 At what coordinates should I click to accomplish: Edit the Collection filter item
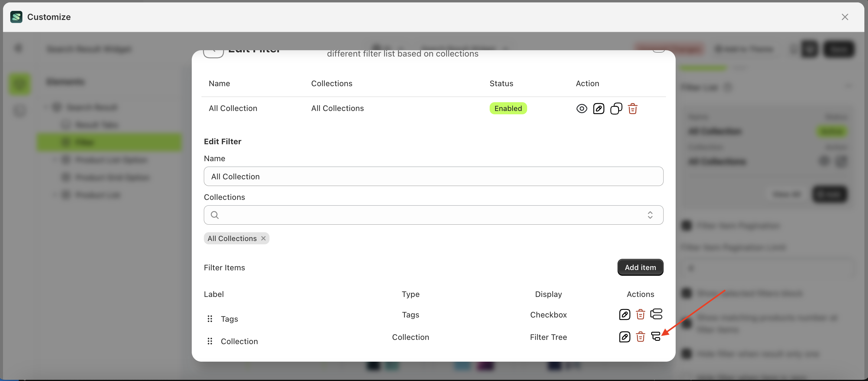pos(624,337)
